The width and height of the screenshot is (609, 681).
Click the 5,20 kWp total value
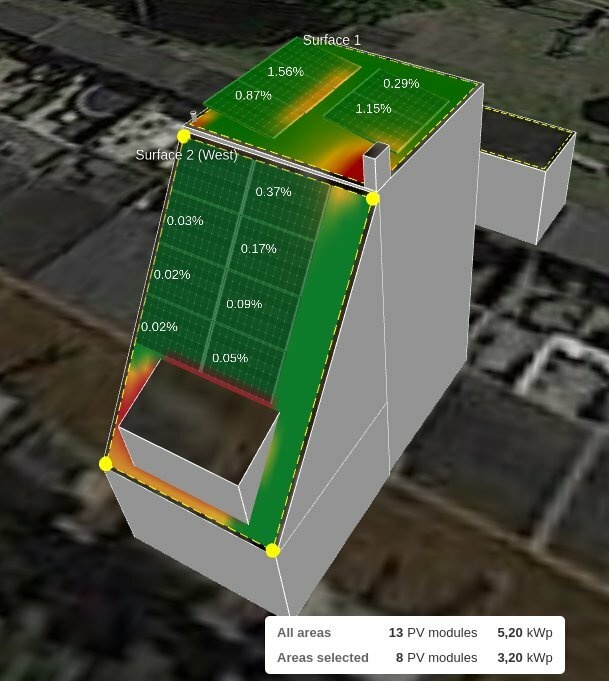click(525, 632)
